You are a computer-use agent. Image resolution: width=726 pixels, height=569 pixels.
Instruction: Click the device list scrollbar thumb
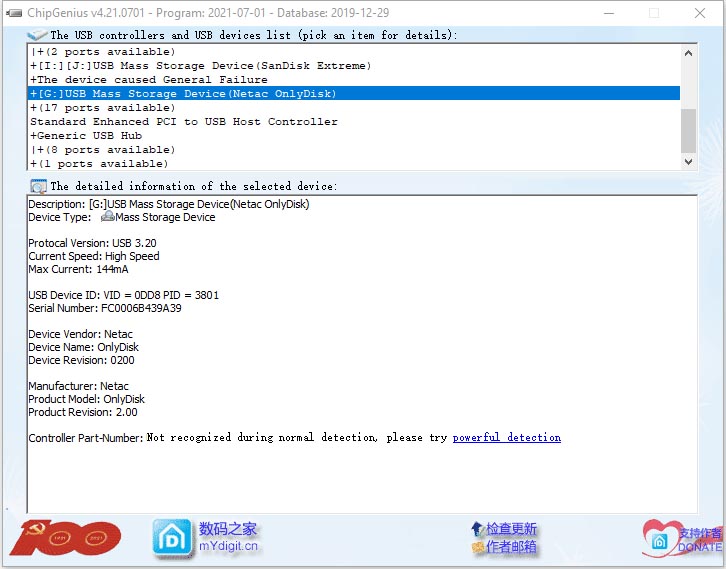pyautogui.click(x=688, y=131)
